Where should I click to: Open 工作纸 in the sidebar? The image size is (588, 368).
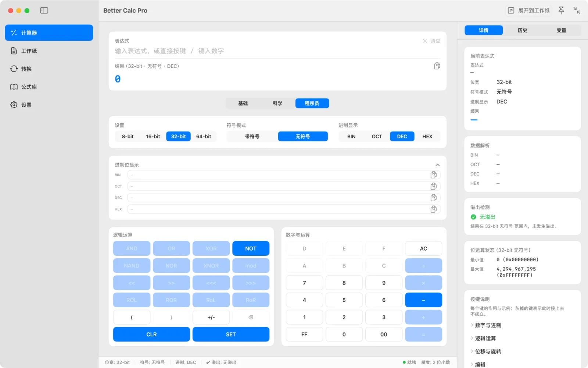click(49, 51)
